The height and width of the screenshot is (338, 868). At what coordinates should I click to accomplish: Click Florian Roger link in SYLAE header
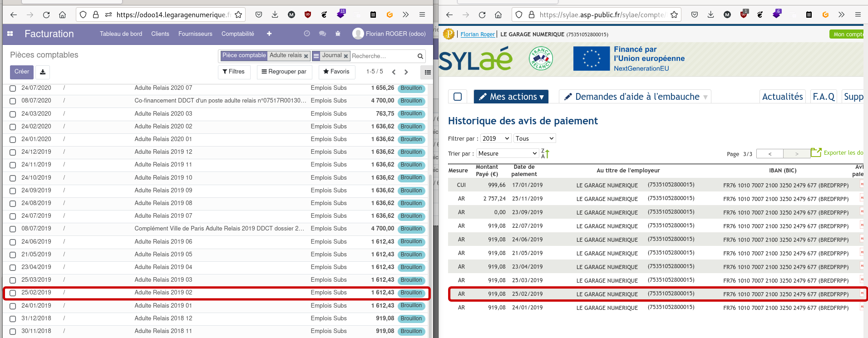click(x=478, y=34)
